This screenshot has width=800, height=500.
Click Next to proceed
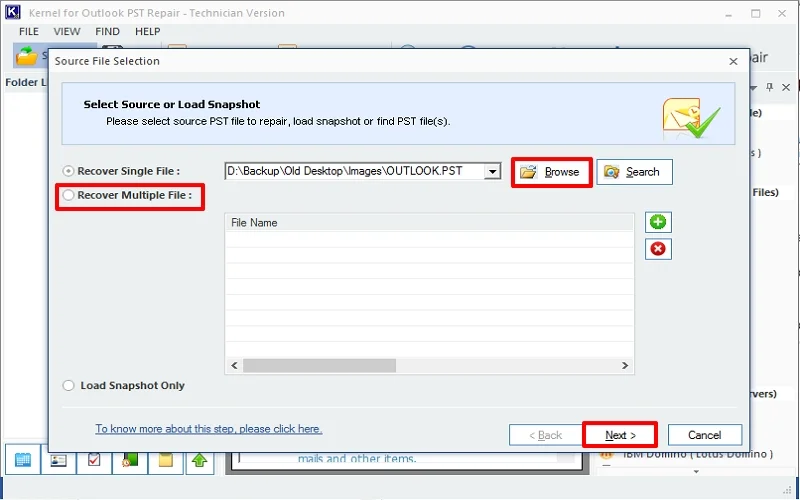point(620,435)
